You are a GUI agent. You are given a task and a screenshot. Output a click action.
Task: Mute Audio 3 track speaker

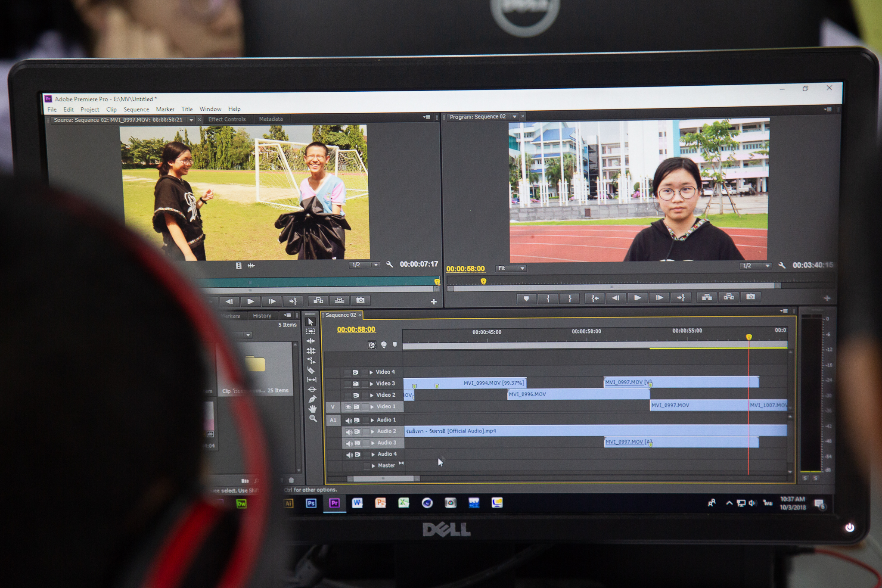click(349, 443)
